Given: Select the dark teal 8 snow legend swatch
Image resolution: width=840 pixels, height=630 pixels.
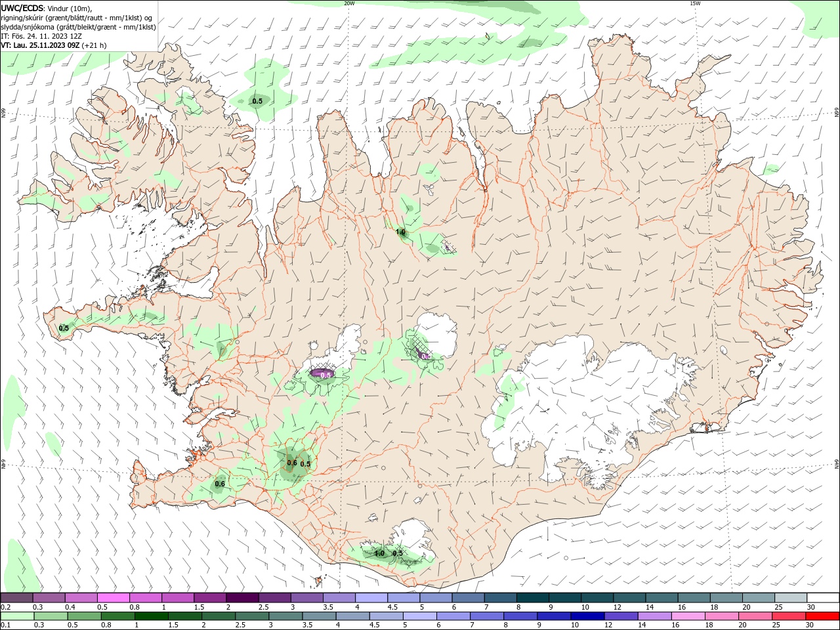Looking at the screenshot, I should 532,598.
